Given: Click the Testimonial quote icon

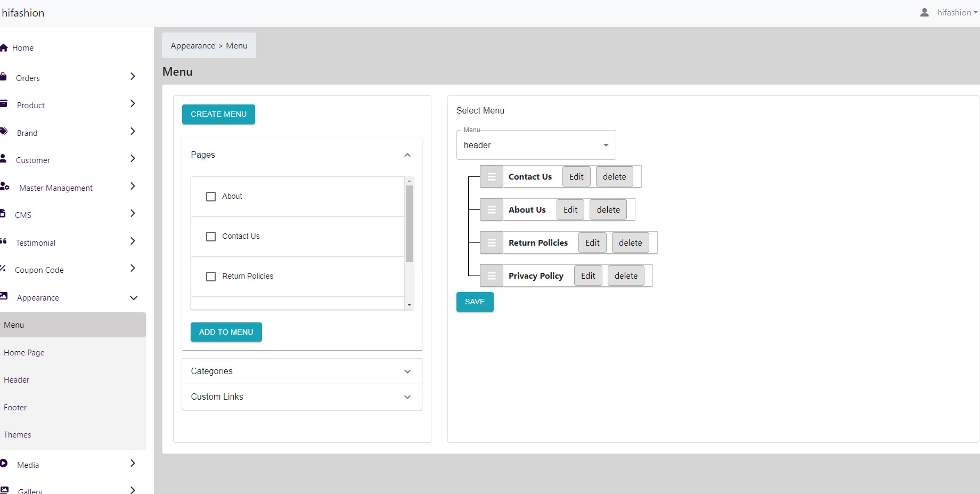Looking at the screenshot, I should tap(3, 241).
